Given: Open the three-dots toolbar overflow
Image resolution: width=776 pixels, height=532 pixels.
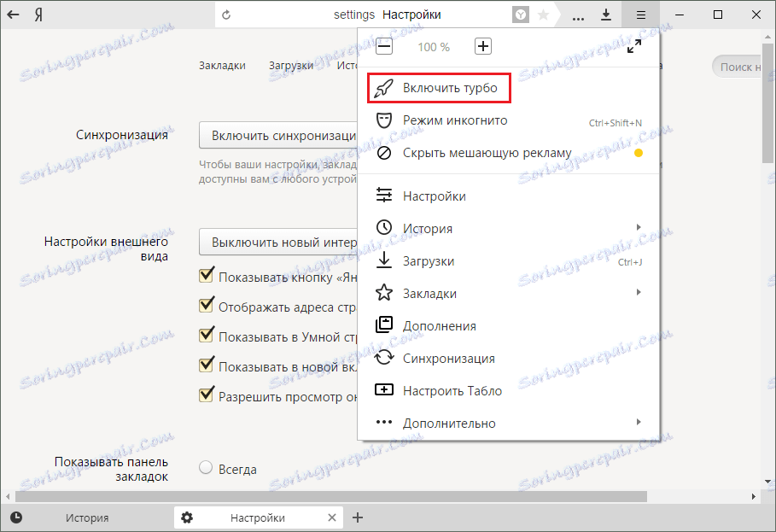Looking at the screenshot, I should click(x=578, y=18).
